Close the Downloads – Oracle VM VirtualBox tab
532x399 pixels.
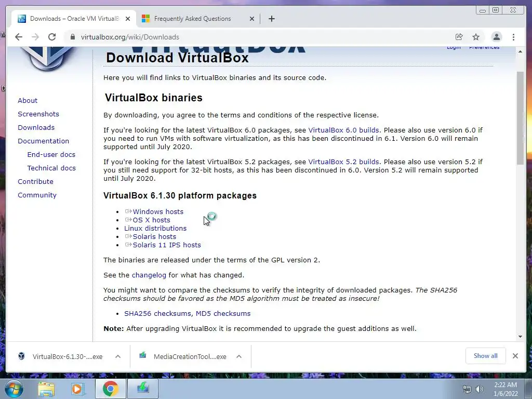click(128, 19)
